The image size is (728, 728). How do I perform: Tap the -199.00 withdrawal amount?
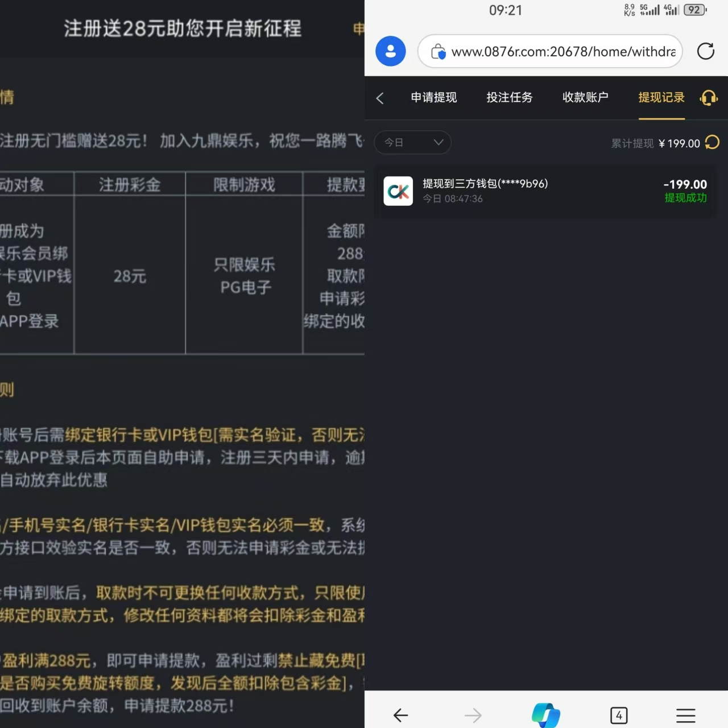(685, 184)
